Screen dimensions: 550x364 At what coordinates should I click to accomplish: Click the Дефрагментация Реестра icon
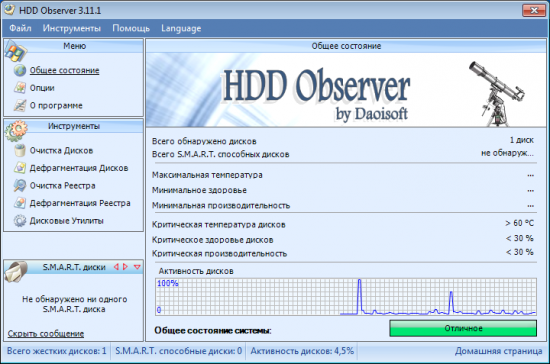[x=20, y=203]
